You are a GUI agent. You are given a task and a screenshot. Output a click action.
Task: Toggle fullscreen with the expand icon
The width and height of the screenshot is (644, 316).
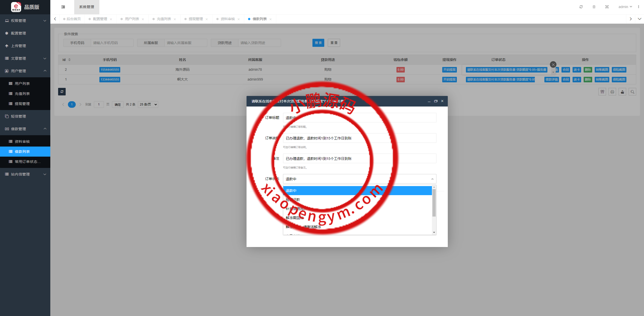607,7
